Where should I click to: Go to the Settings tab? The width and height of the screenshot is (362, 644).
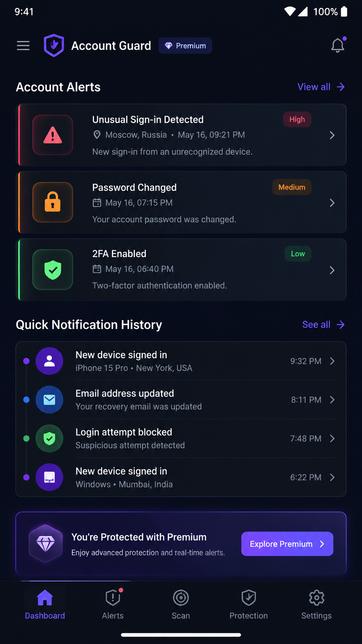316,604
